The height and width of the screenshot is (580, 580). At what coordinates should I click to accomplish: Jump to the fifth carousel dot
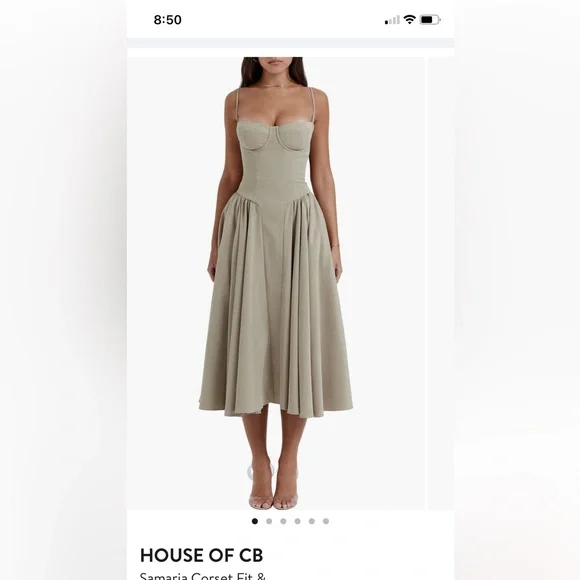pyautogui.click(x=312, y=521)
